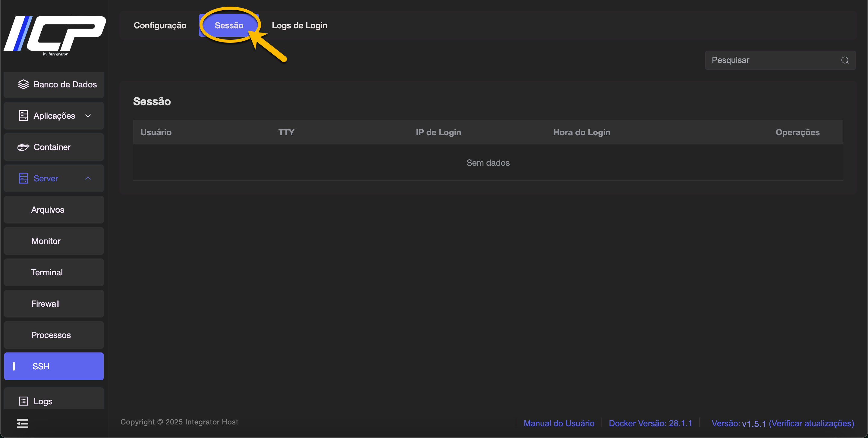
Task: Expand the Aplicações chevron
Action: click(88, 116)
